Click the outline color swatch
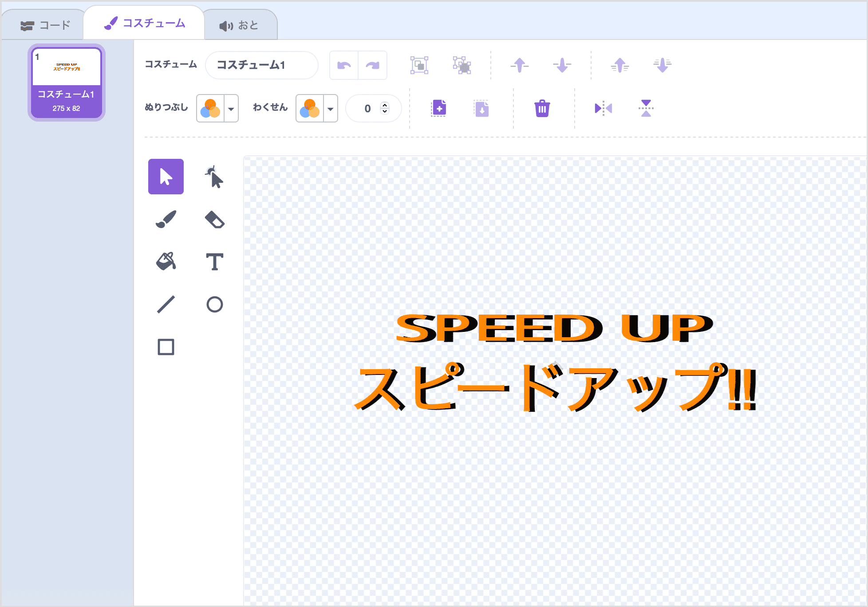Image resolution: width=868 pixels, height=607 pixels. coord(310,108)
